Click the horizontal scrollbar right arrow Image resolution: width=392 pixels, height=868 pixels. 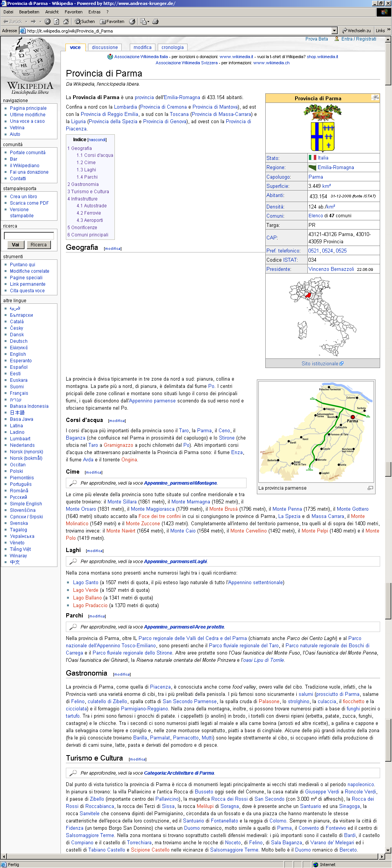(x=382, y=856)
